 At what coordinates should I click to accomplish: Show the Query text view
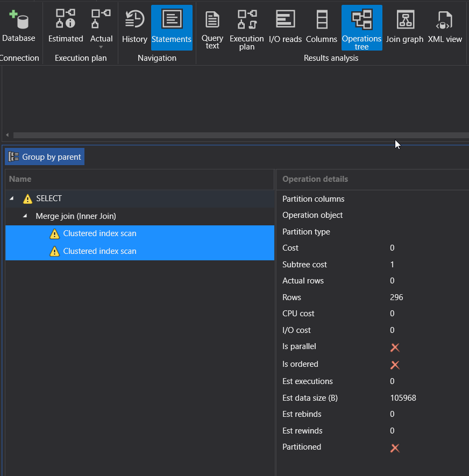click(212, 28)
